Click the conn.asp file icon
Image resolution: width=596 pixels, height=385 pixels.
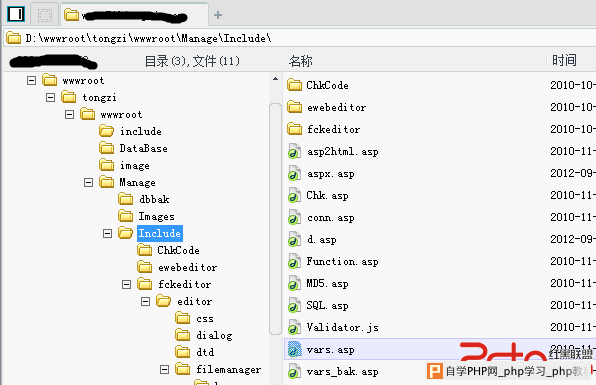click(294, 217)
